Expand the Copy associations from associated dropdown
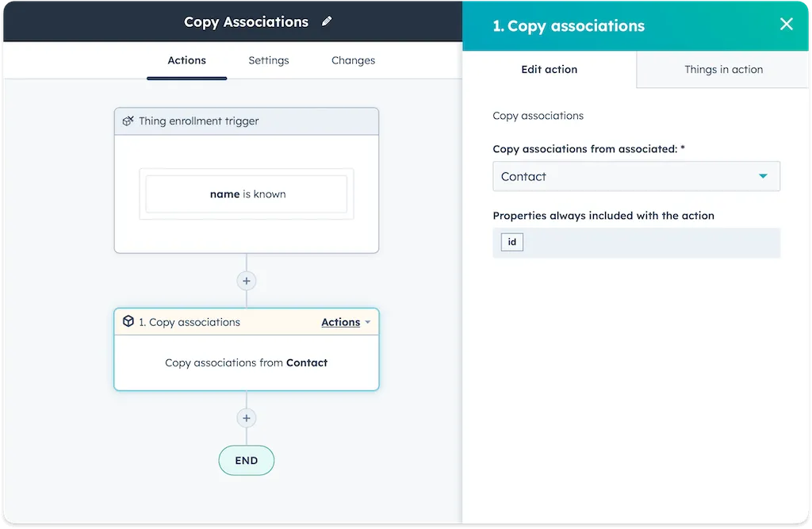The width and height of the screenshot is (812, 529). pos(635,176)
